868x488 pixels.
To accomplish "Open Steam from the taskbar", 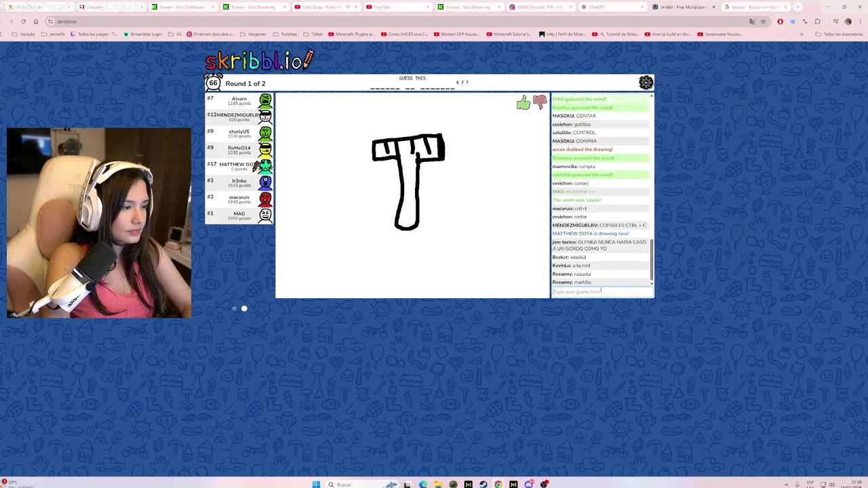I will click(484, 484).
